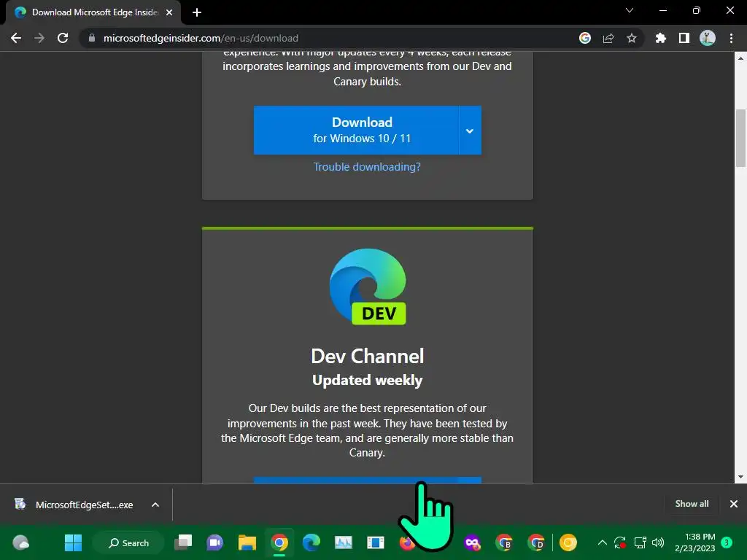Image resolution: width=747 pixels, height=560 pixels.
Task: Launch Chrome Beta from the taskbar
Action: [x=504, y=542]
